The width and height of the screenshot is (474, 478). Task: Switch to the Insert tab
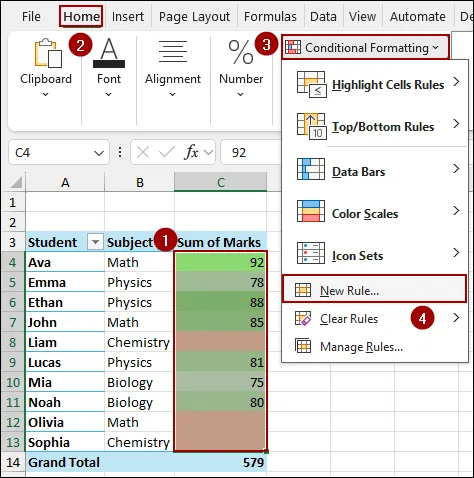pyautogui.click(x=128, y=16)
